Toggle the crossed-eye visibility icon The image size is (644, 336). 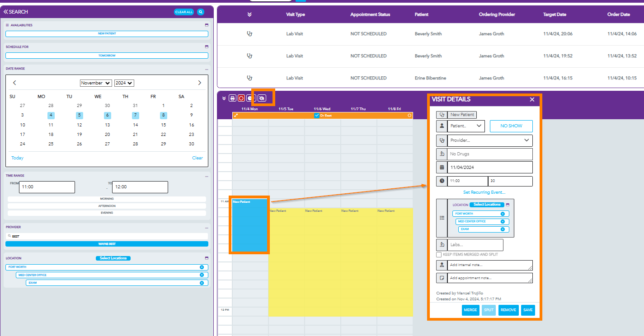click(262, 98)
